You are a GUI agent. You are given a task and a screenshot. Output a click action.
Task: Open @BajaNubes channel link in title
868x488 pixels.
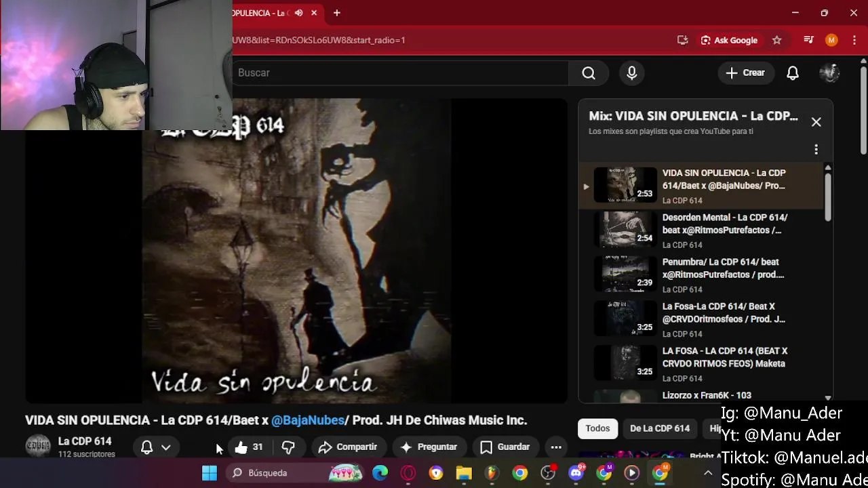pos(308,420)
